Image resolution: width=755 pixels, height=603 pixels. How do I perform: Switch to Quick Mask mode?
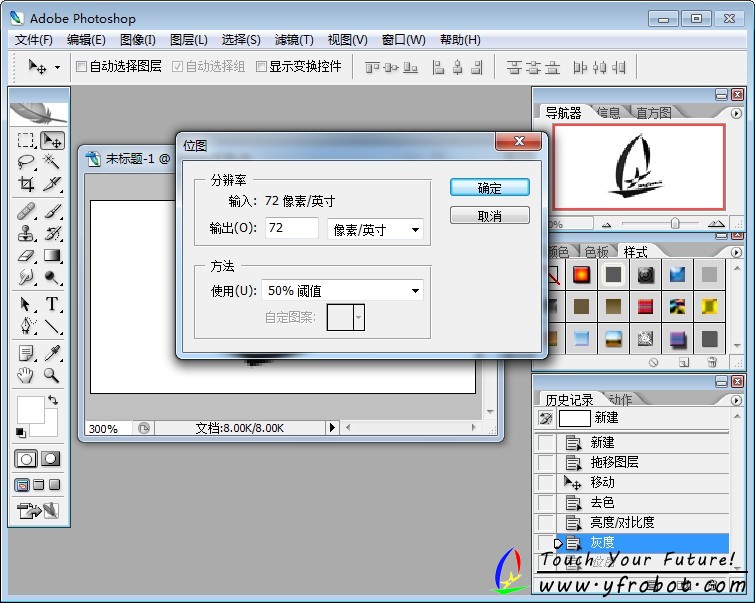(x=51, y=459)
